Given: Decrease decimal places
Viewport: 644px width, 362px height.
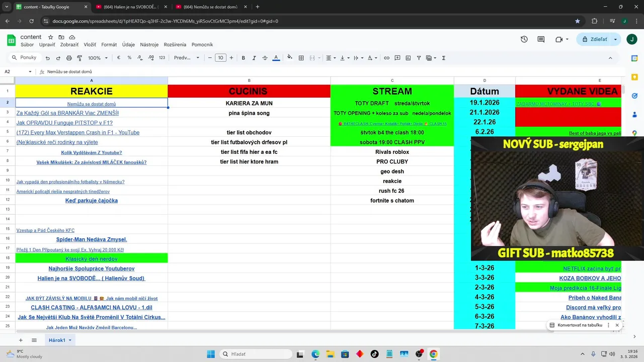Looking at the screenshot, I should click(x=140, y=58).
